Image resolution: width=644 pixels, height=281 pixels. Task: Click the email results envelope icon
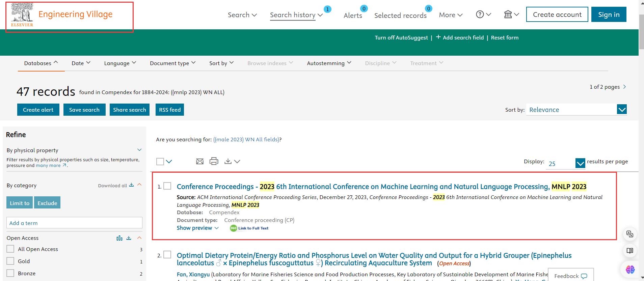click(200, 162)
